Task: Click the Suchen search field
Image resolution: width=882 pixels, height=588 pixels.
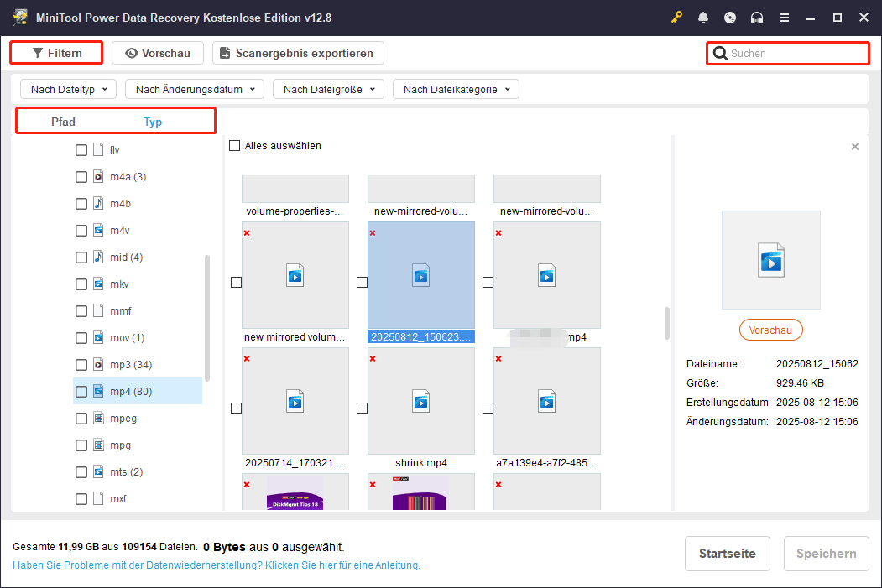Action: [x=793, y=54]
